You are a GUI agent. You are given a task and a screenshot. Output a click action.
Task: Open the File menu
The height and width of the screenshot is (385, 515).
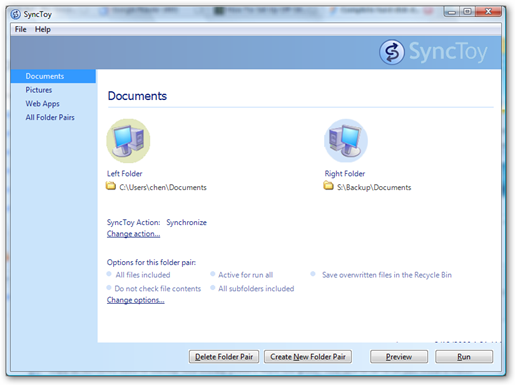(20, 29)
